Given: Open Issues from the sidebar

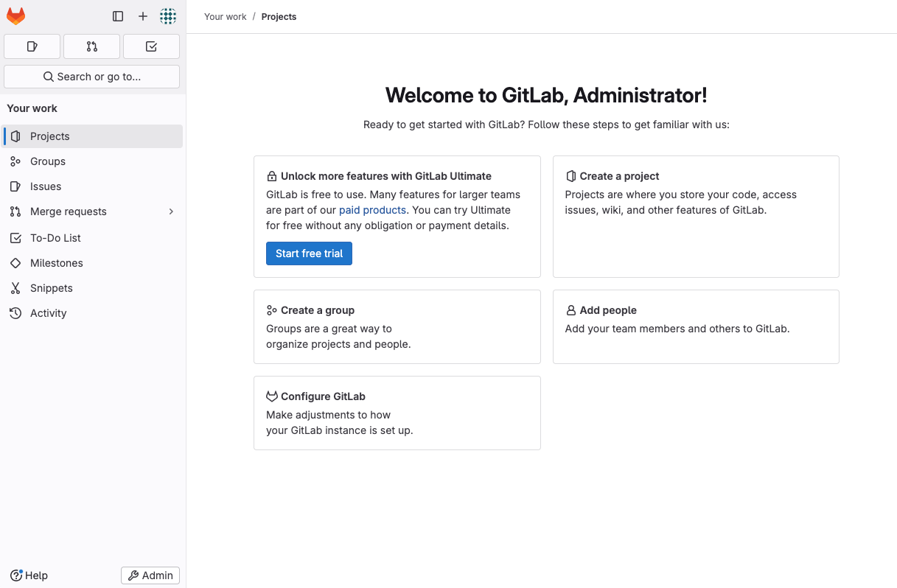Looking at the screenshot, I should click(x=46, y=186).
